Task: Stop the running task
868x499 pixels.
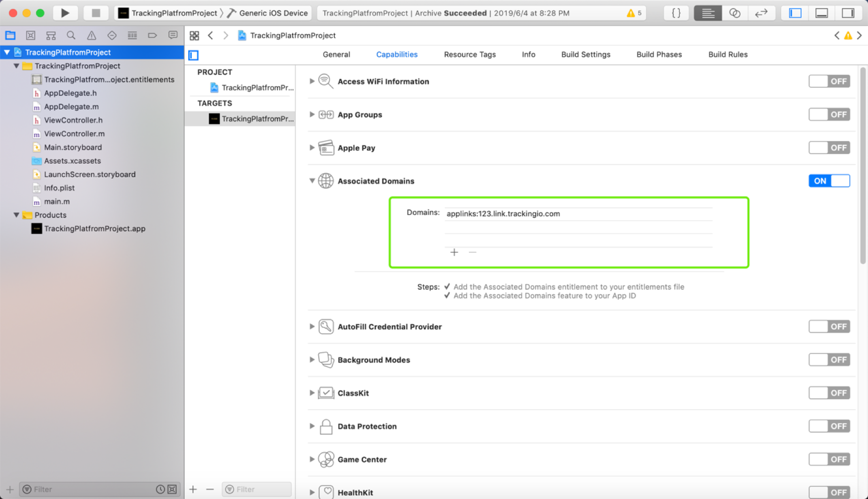Action: pos(95,13)
